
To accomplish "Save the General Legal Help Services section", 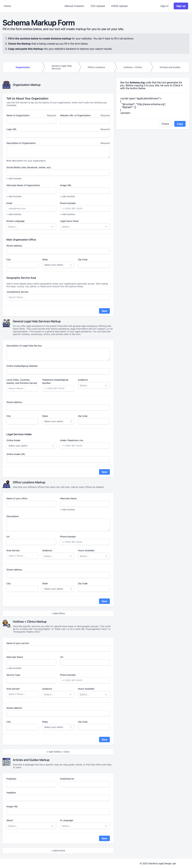I will coord(104,472).
